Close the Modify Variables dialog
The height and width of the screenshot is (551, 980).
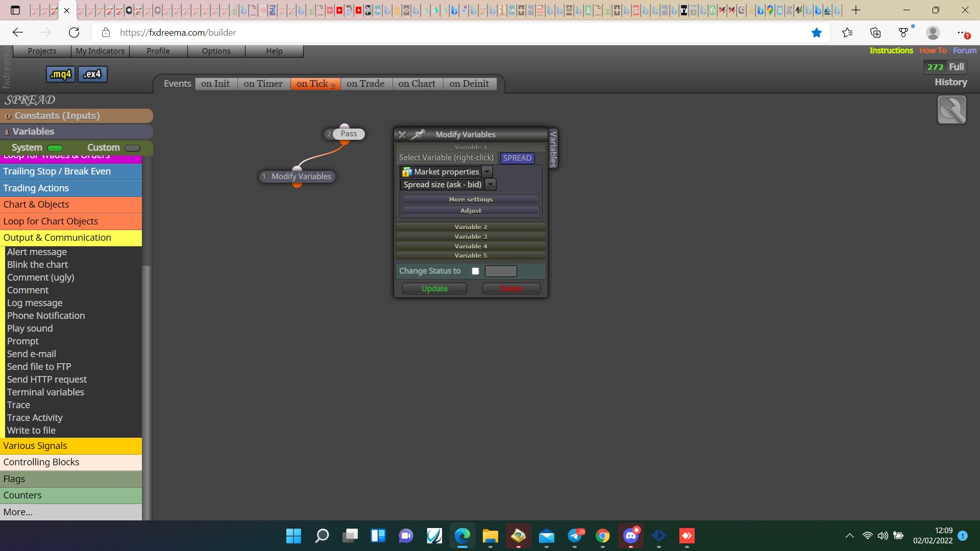pos(402,135)
